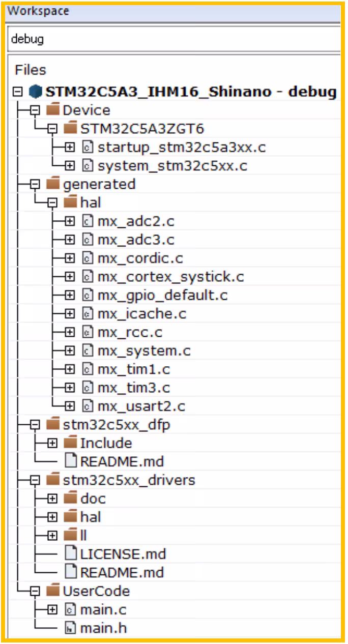Click the mx_system.c file icon
Viewport: 348px width, 644px height.
tap(88, 350)
